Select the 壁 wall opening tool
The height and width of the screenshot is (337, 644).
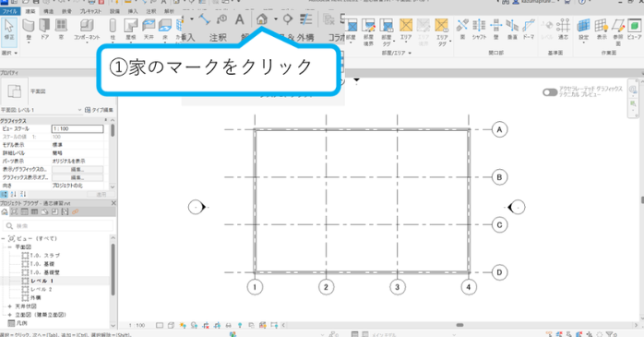point(496,29)
